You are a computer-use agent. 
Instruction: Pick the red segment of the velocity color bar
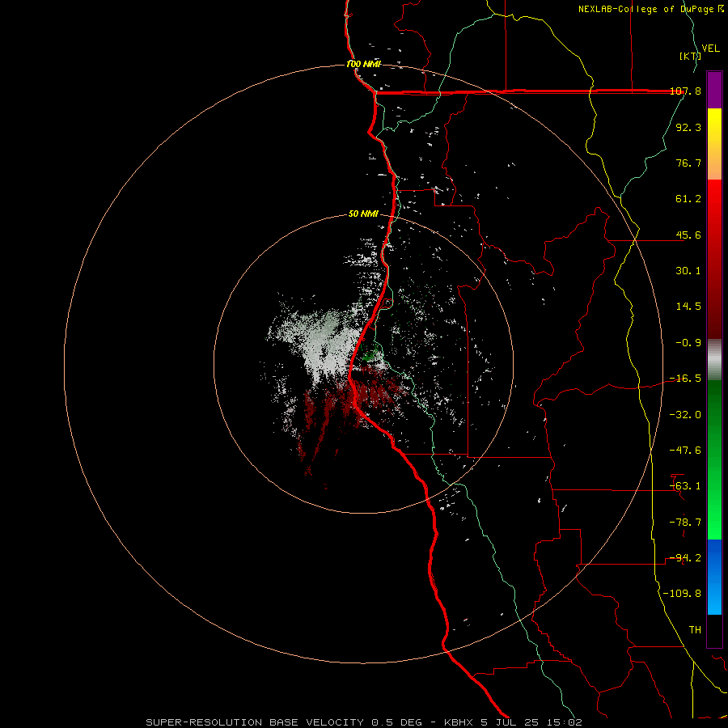tap(714, 259)
